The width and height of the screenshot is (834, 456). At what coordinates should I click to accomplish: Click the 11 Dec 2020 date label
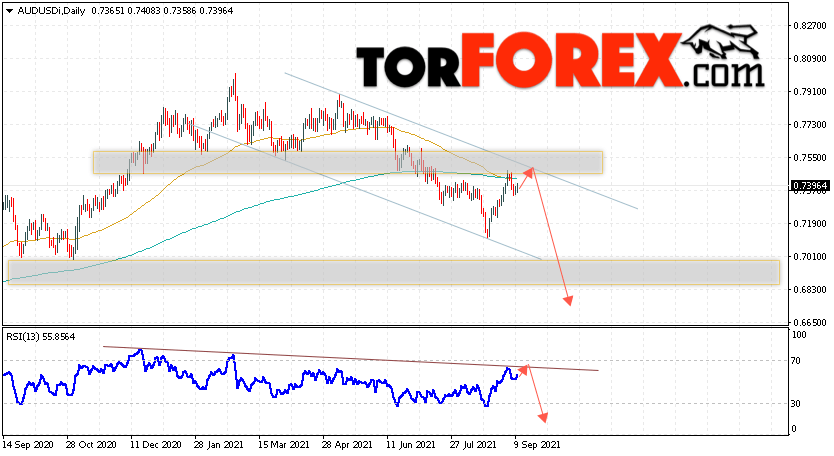[155, 445]
